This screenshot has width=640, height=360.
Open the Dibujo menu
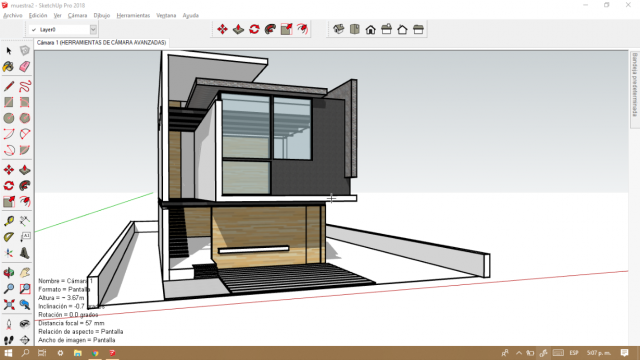click(x=102, y=16)
